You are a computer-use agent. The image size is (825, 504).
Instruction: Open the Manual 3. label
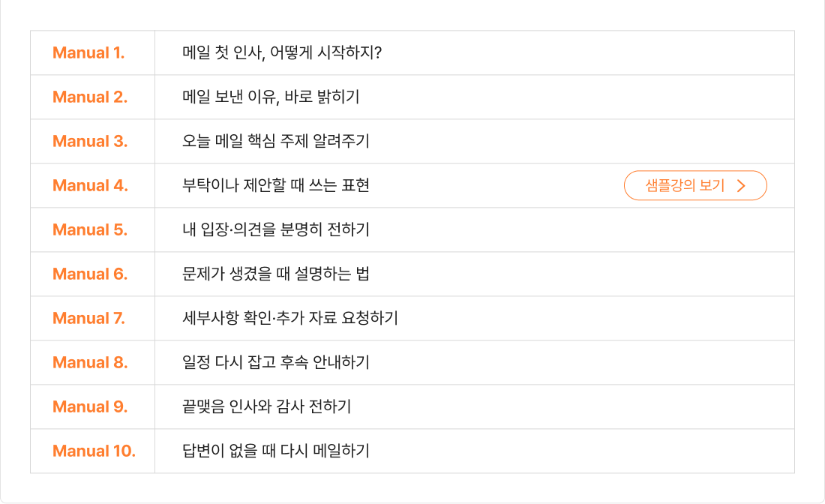tap(90, 142)
